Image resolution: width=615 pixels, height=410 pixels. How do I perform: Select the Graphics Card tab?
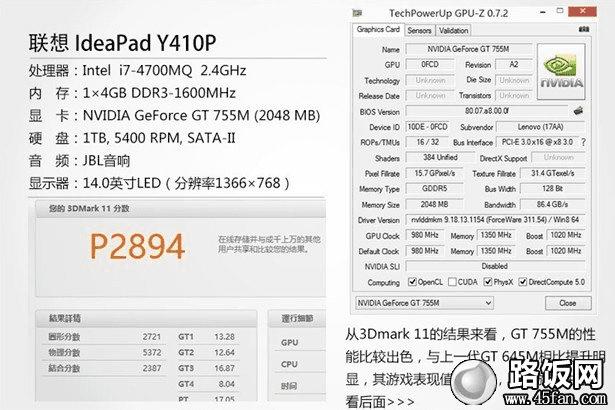tap(378, 30)
